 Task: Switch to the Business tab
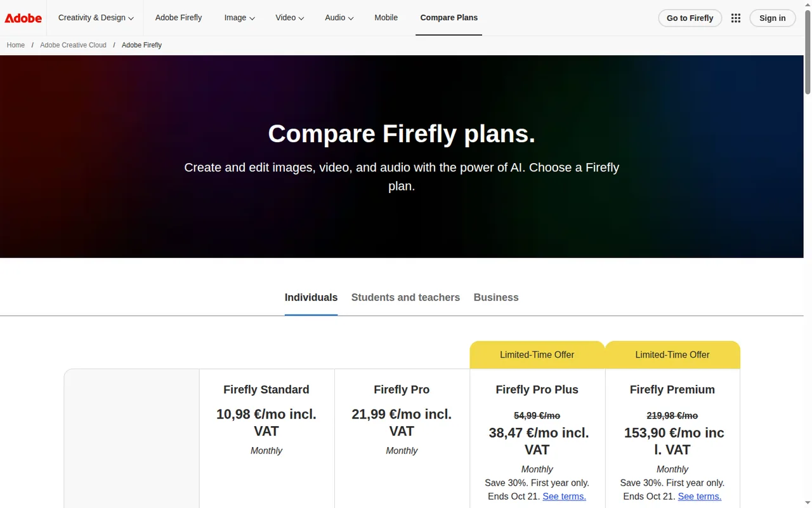(x=496, y=297)
